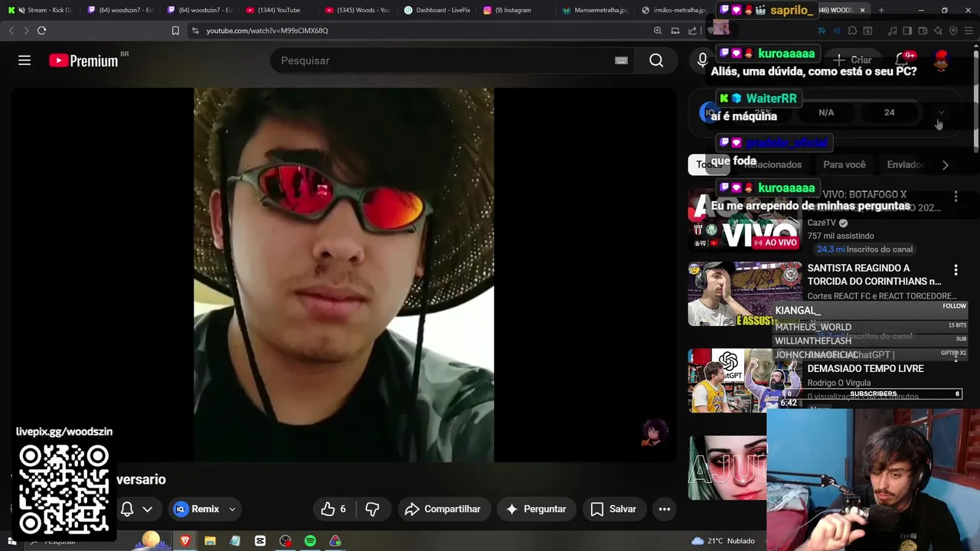Click the Remix button
The height and width of the screenshot is (551, 980).
point(197,509)
